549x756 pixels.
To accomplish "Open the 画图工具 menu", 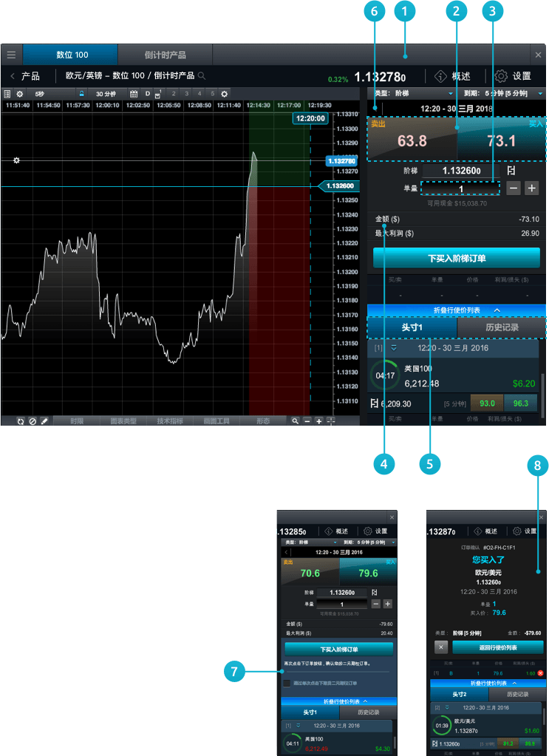I will (x=216, y=421).
